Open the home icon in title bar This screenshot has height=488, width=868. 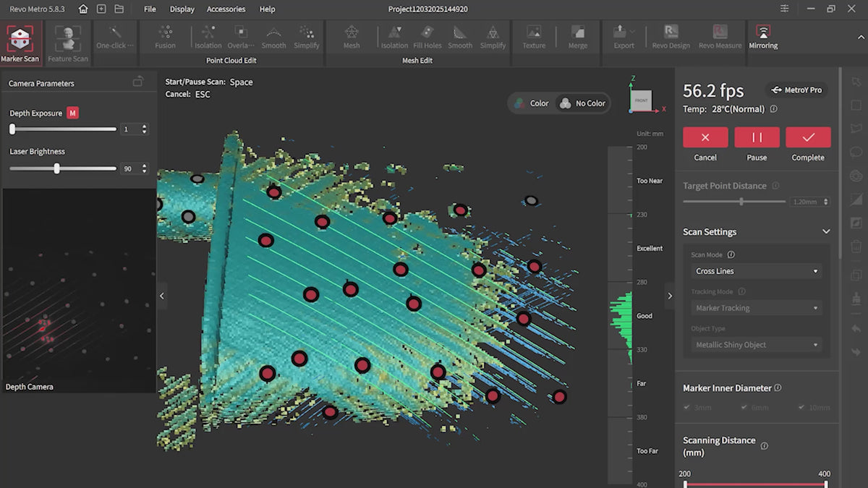tap(83, 9)
